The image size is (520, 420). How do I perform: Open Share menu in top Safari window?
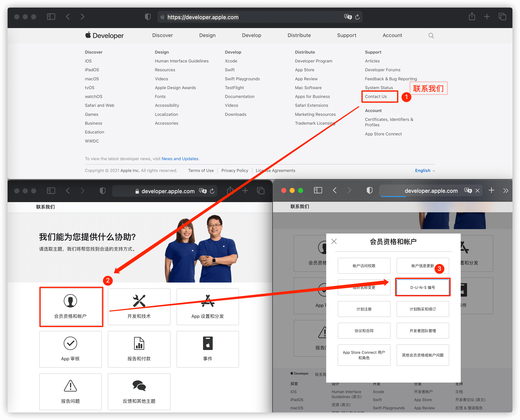[x=472, y=16]
